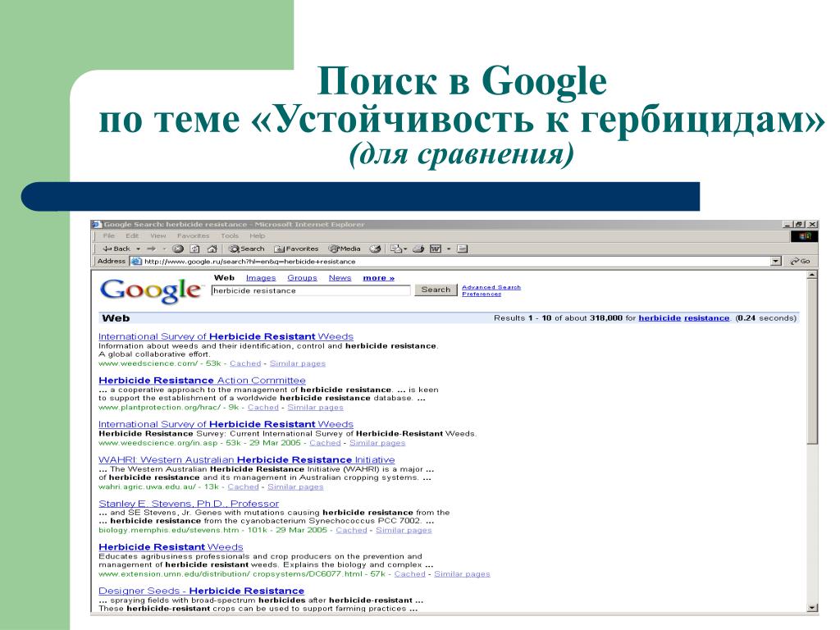
Task: Open Cached link for extension.umn.edu result
Action: (x=410, y=574)
